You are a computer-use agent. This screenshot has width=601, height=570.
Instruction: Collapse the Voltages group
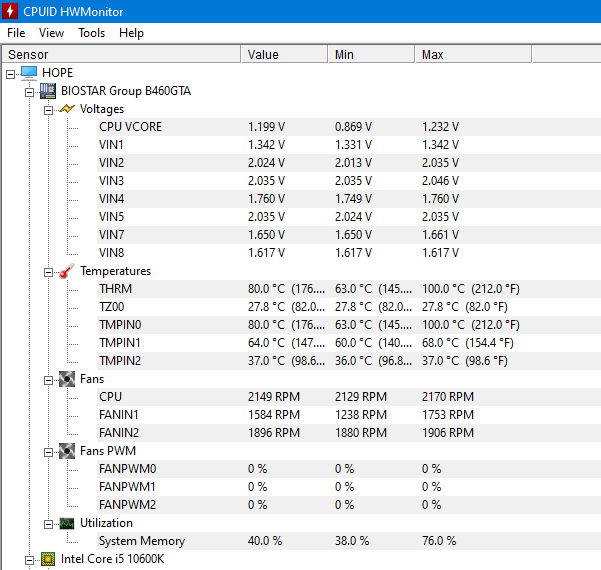point(49,110)
